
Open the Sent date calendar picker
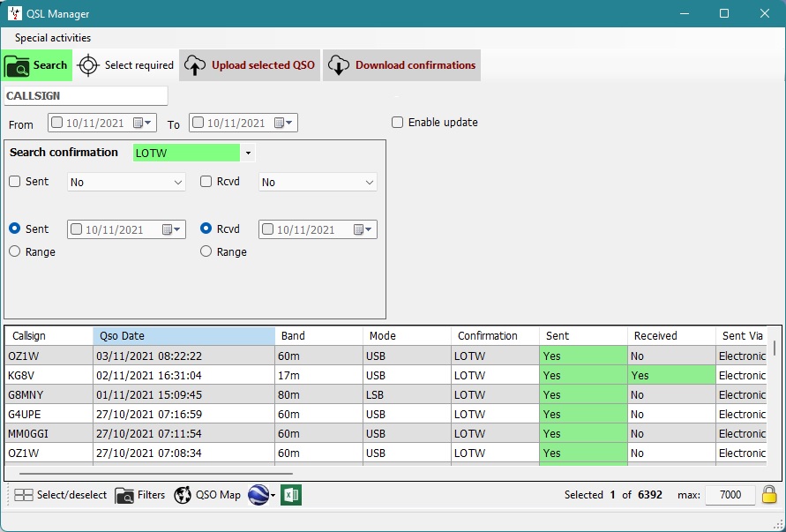[171, 229]
